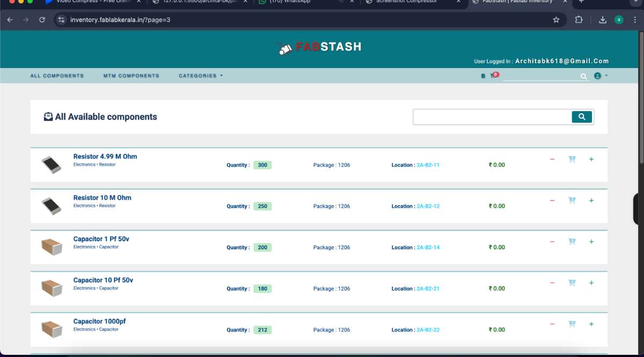This screenshot has height=357, width=644.
Task: Open All Components nav item
Action: [57, 76]
